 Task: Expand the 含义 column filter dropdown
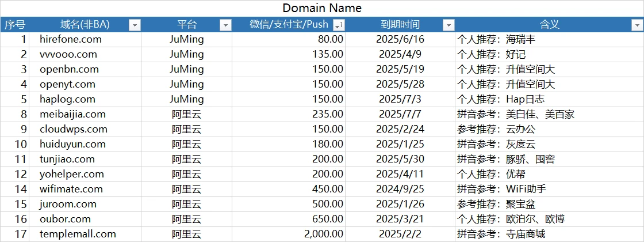(637, 25)
